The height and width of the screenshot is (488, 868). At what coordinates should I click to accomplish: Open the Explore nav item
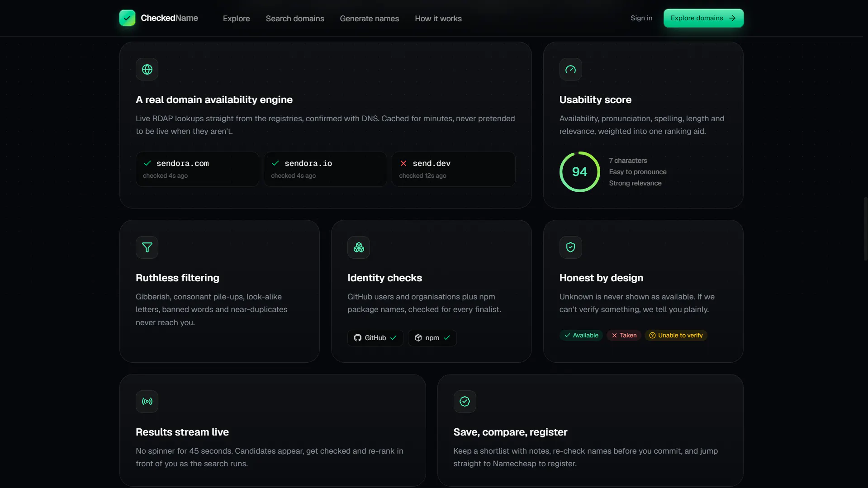point(236,19)
